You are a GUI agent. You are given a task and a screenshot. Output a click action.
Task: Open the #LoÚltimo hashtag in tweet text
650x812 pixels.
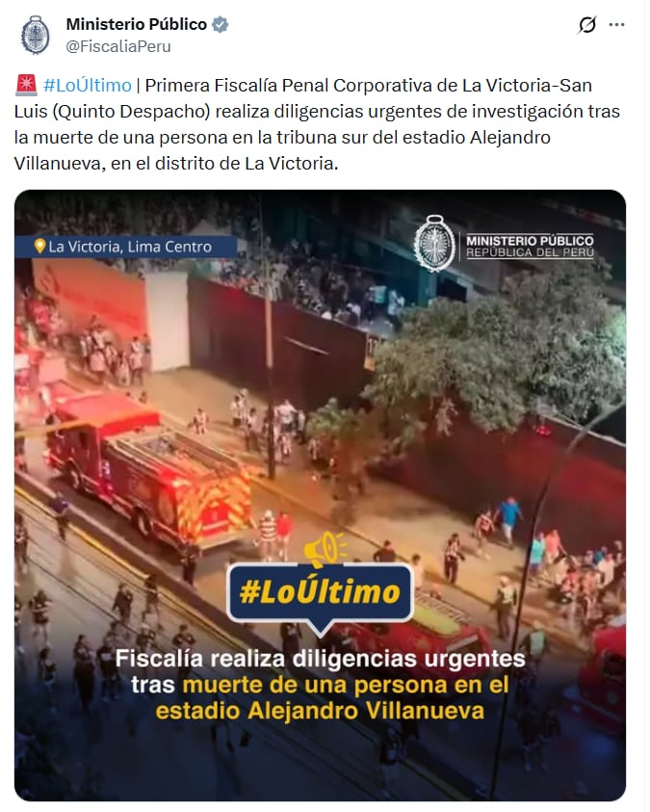(x=88, y=85)
